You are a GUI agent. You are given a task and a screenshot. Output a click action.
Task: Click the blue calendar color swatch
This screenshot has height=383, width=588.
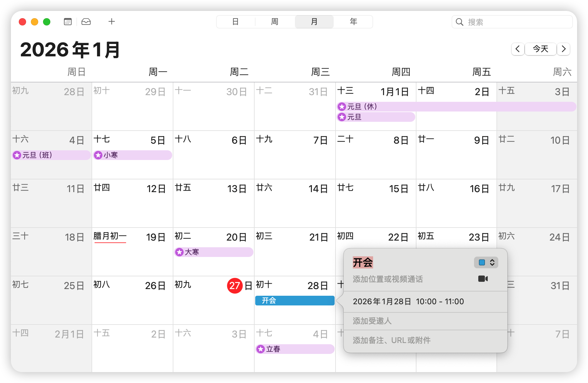tap(482, 262)
